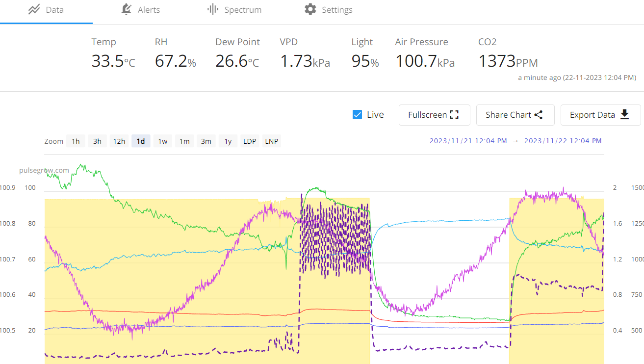Toggle the Live checkbox
Viewport: 644px width, 364px height.
[x=357, y=115]
